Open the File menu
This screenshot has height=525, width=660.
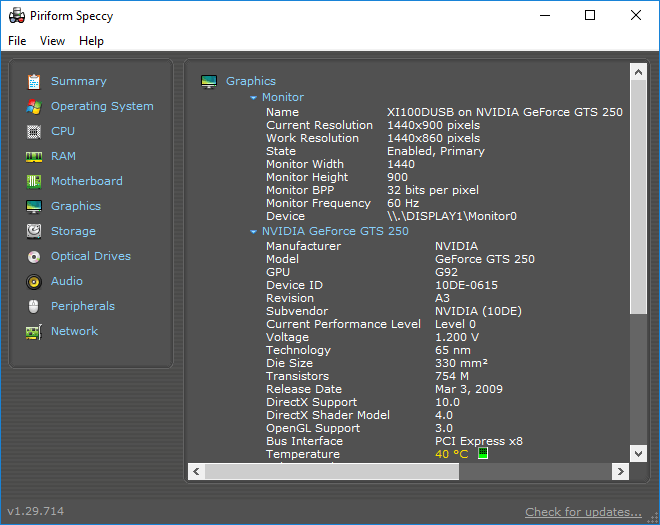(x=17, y=41)
